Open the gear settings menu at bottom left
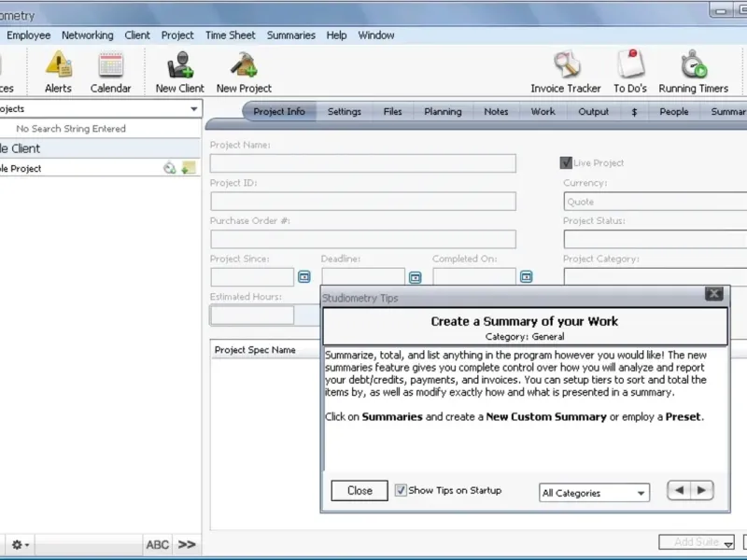 point(20,544)
